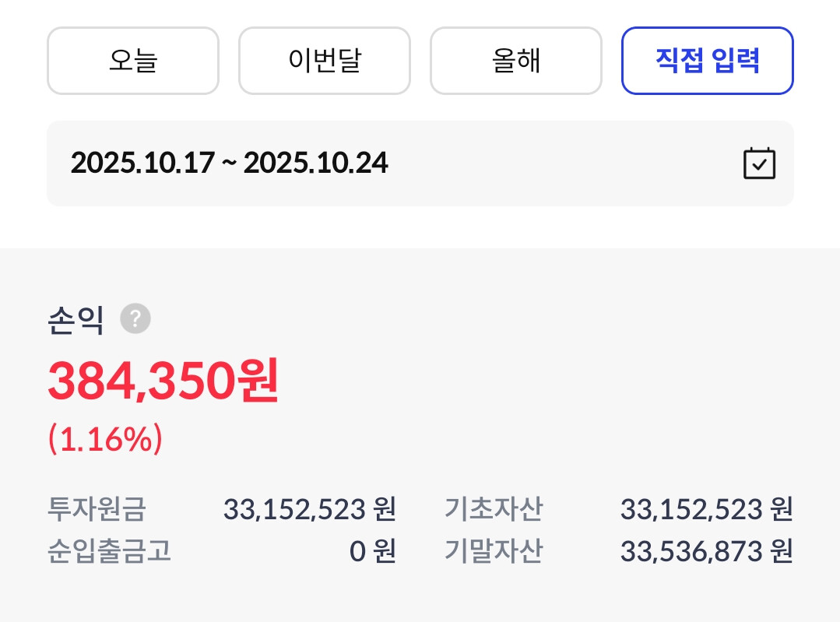The image size is (840, 622).
Task: Click the tilde between the two dates
Action: click(x=228, y=163)
